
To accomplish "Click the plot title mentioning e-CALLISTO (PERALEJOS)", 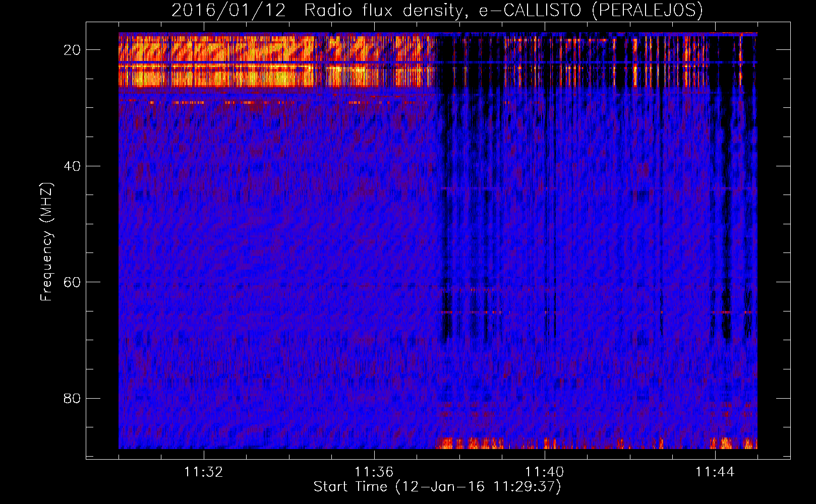I will pos(437,10).
